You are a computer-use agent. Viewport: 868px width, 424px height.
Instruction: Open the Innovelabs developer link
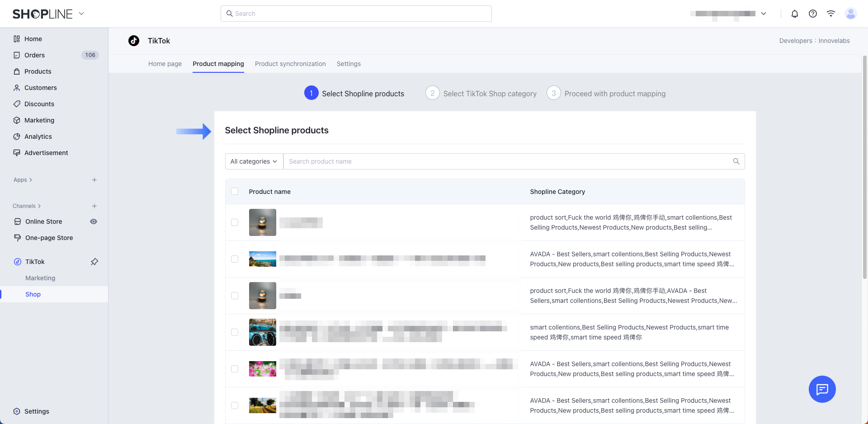(834, 41)
